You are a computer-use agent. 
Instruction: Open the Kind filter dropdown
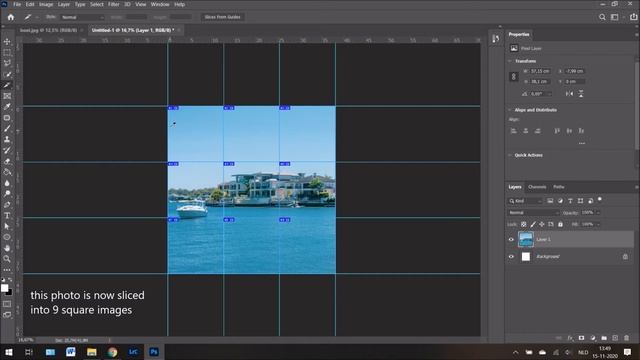(526, 201)
